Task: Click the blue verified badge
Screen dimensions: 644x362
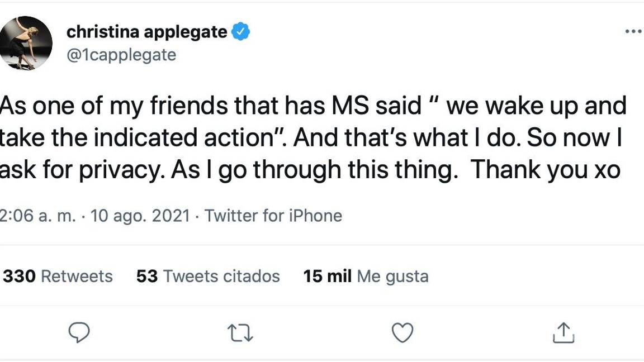Action: point(240,31)
